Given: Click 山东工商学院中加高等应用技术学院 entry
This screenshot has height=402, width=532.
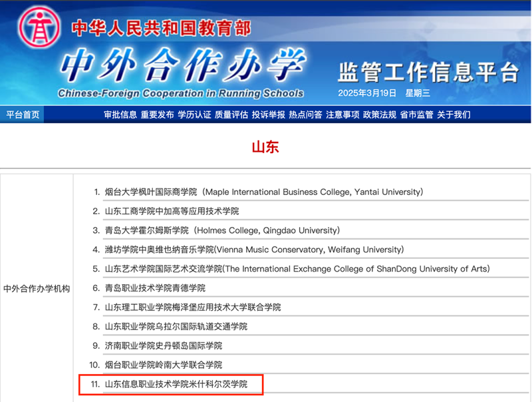Looking at the screenshot, I should point(172,211).
